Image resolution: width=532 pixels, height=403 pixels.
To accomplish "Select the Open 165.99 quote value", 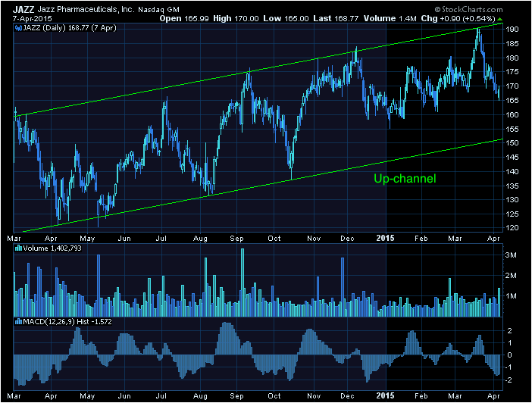I will click(x=184, y=19).
